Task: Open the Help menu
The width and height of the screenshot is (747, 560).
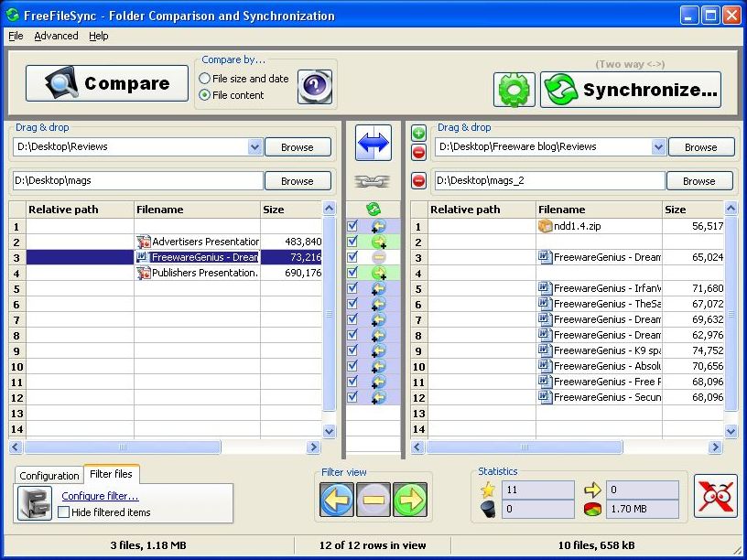Action: (99, 36)
